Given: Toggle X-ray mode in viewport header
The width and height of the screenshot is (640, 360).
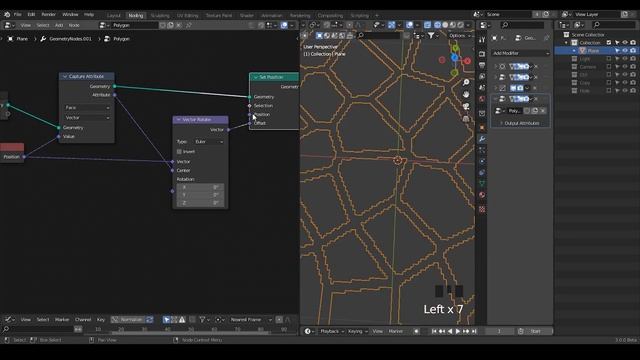Looking at the screenshot, I should point(427,25).
